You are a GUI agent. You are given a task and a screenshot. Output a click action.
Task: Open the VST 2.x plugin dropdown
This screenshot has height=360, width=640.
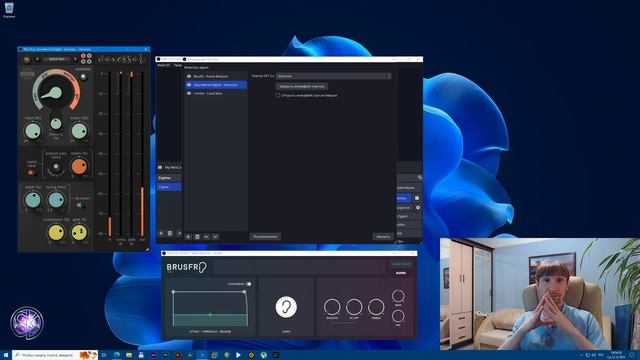(334, 76)
